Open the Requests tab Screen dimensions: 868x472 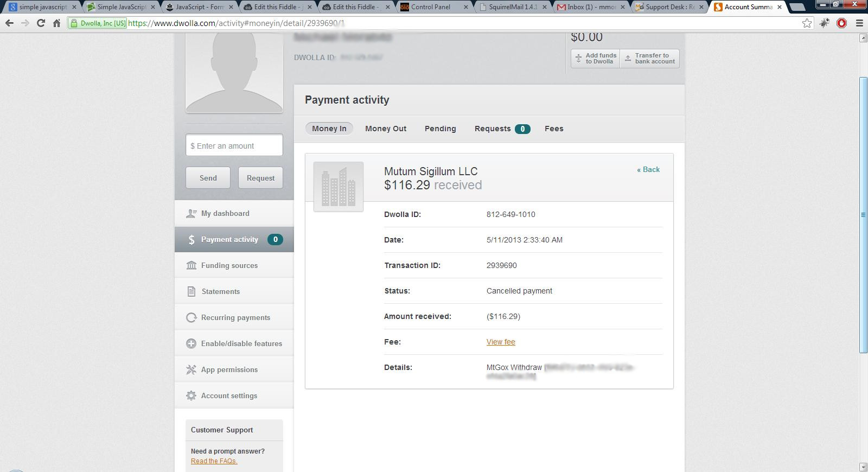pyautogui.click(x=502, y=129)
